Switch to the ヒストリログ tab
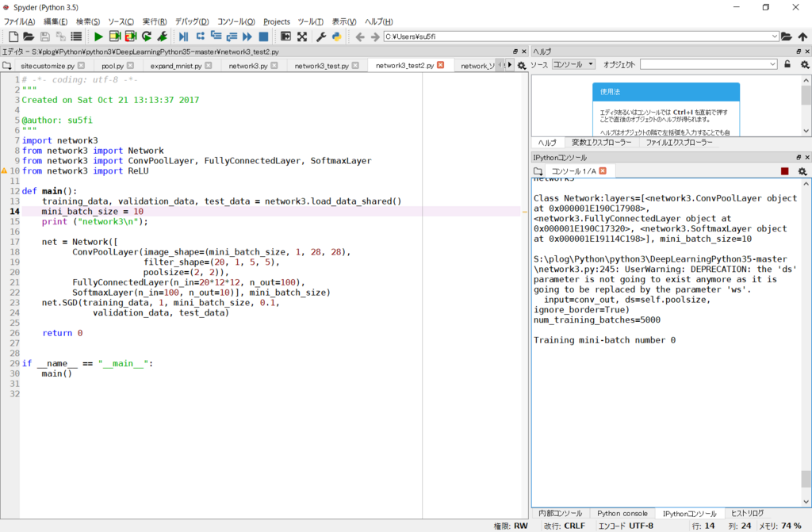This screenshot has height=532, width=812. click(x=747, y=513)
